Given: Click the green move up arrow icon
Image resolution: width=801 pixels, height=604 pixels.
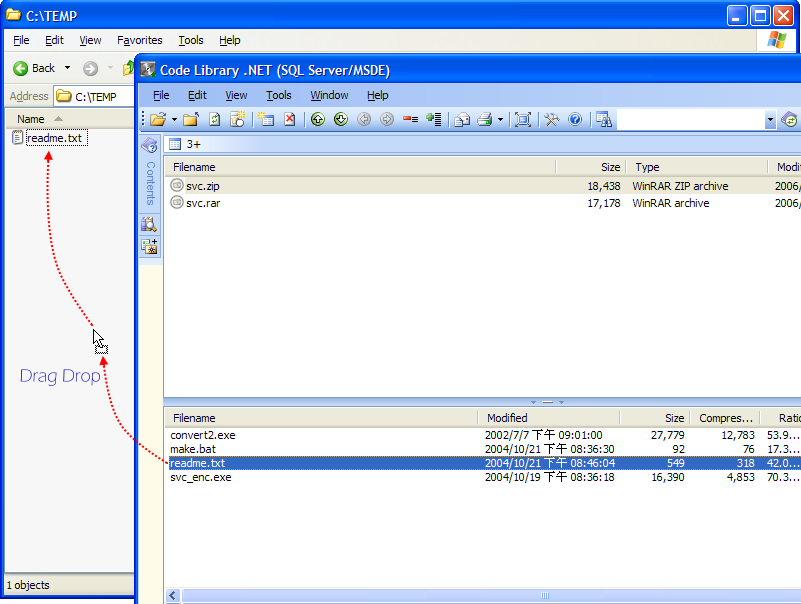Looking at the screenshot, I should click(318, 120).
